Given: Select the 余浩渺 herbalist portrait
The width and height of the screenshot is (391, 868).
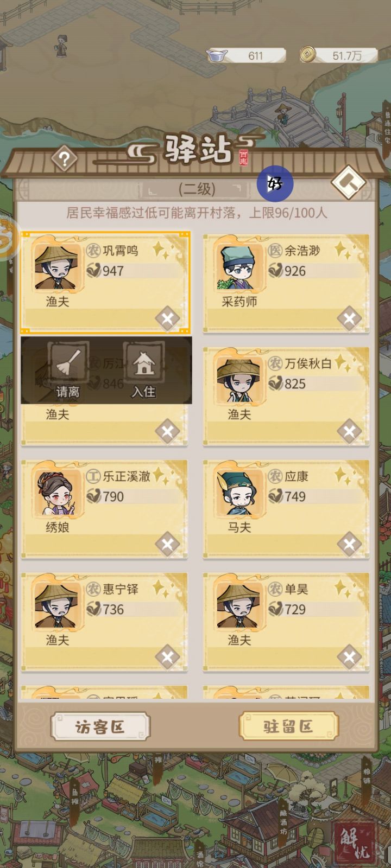Looking at the screenshot, I should point(238,267).
